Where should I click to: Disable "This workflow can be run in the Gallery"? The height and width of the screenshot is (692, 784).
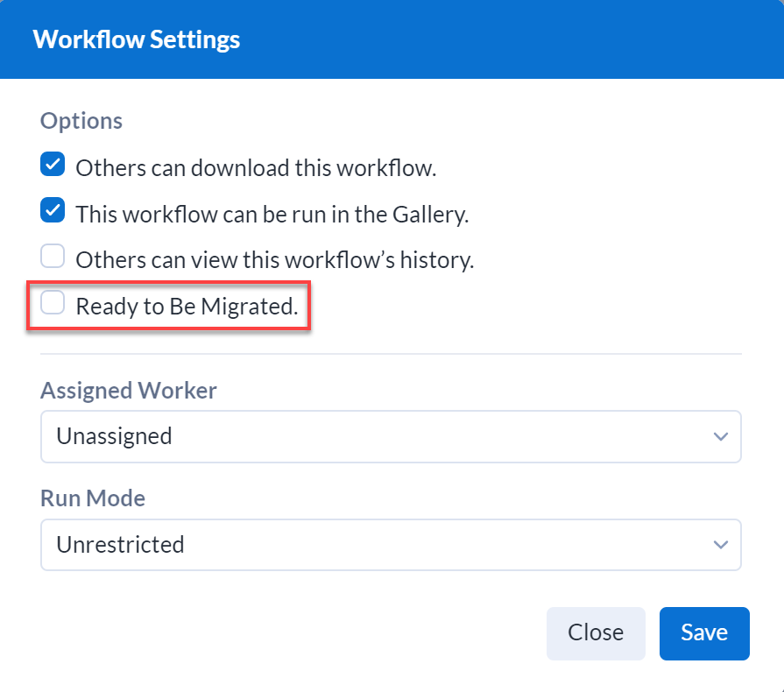pos(52,210)
